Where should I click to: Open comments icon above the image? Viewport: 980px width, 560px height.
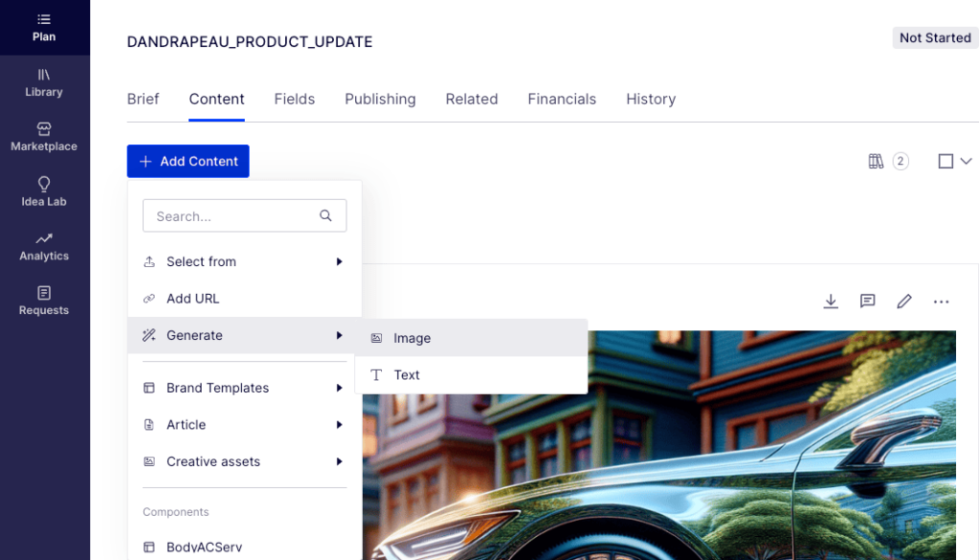[x=867, y=302]
